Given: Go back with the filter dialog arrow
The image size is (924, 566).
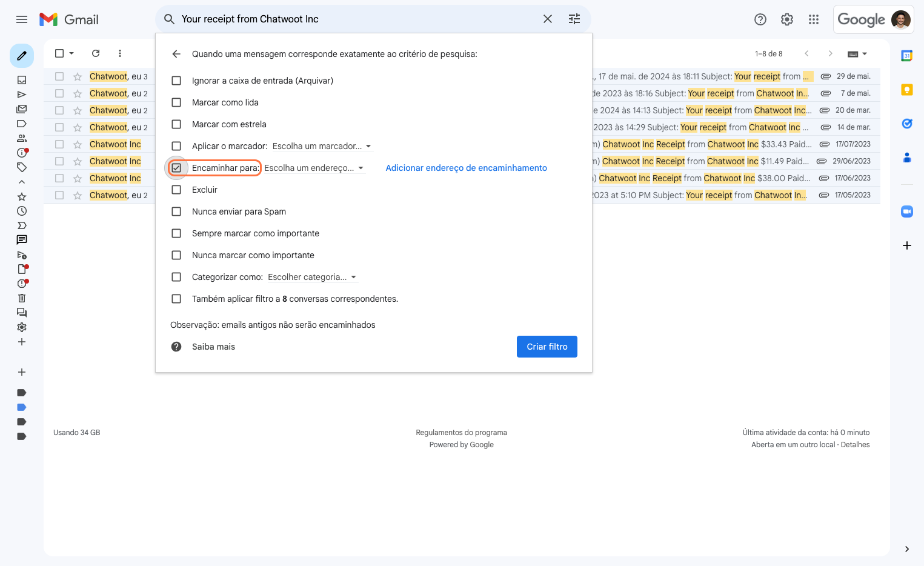Looking at the screenshot, I should (x=176, y=54).
